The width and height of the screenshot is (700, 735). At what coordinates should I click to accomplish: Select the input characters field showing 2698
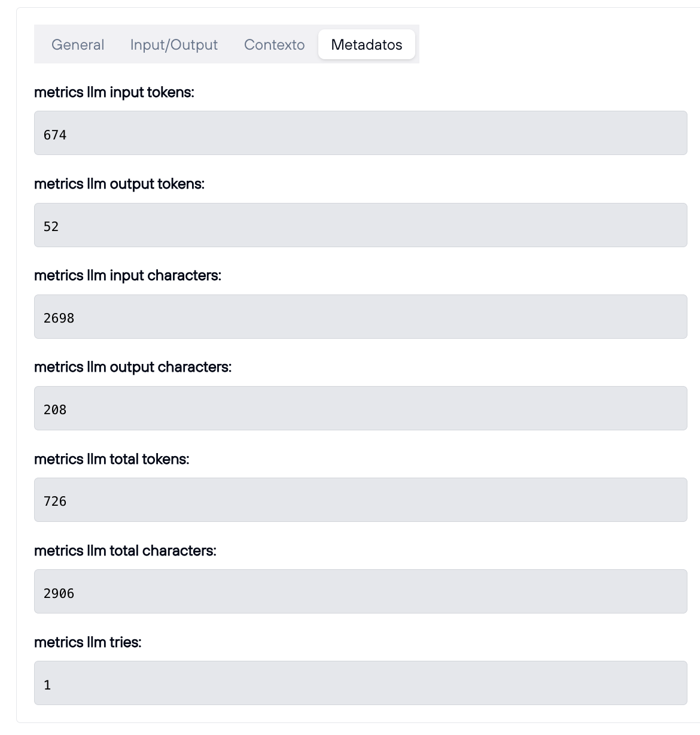click(360, 317)
